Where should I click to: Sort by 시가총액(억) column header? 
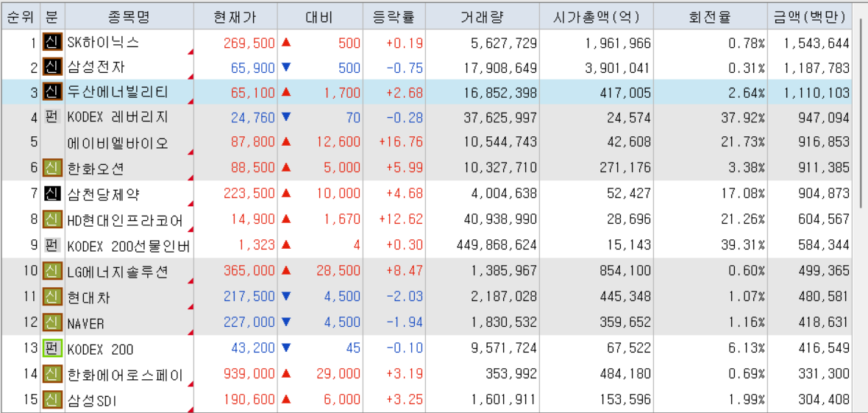[596, 17]
